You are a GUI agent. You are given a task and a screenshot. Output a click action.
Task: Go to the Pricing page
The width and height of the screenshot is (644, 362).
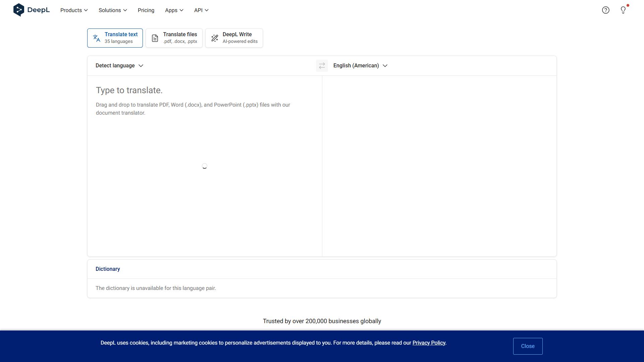146,10
